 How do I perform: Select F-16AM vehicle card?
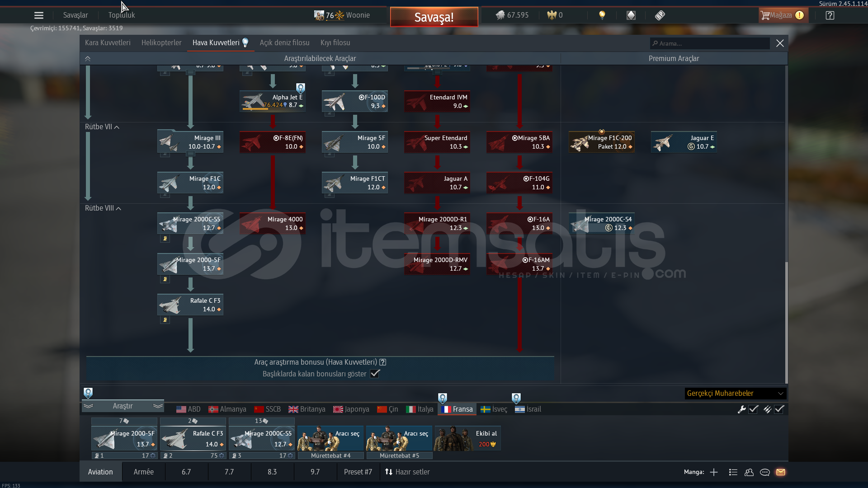click(519, 264)
